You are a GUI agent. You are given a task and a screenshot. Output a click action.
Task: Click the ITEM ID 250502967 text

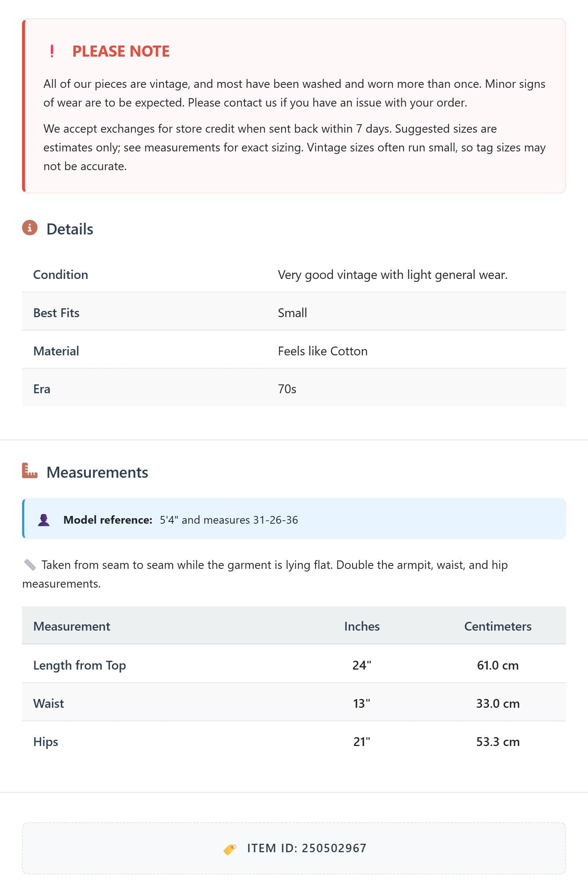pyautogui.click(x=306, y=848)
